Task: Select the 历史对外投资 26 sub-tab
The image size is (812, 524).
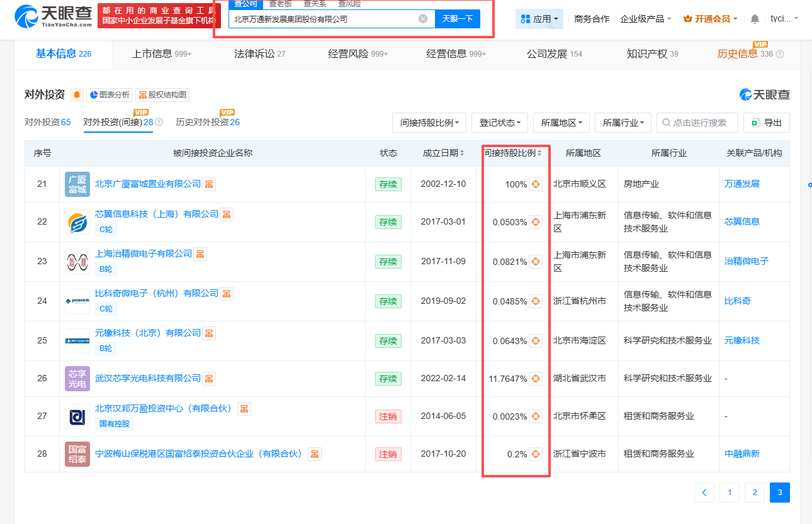Action: click(x=208, y=122)
